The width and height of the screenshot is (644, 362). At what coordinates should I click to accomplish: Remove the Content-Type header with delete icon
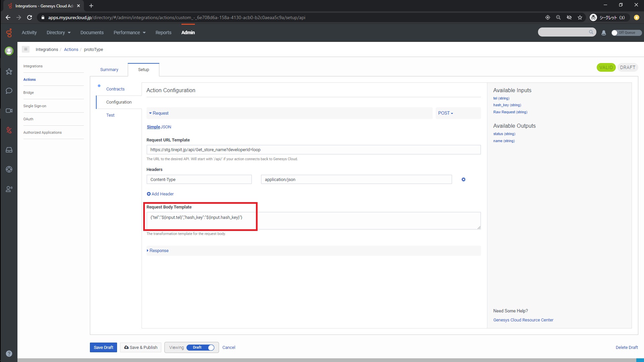pyautogui.click(x=463, y=180)
